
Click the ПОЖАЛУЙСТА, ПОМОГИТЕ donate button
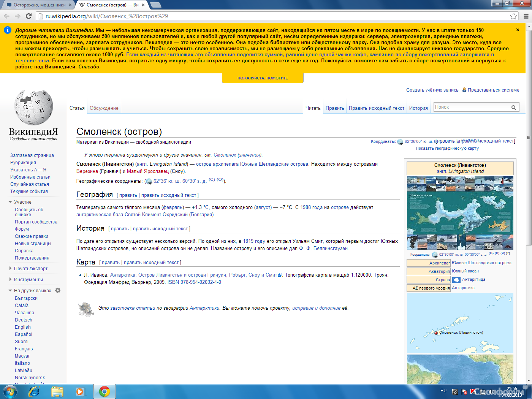click(263, 78)
